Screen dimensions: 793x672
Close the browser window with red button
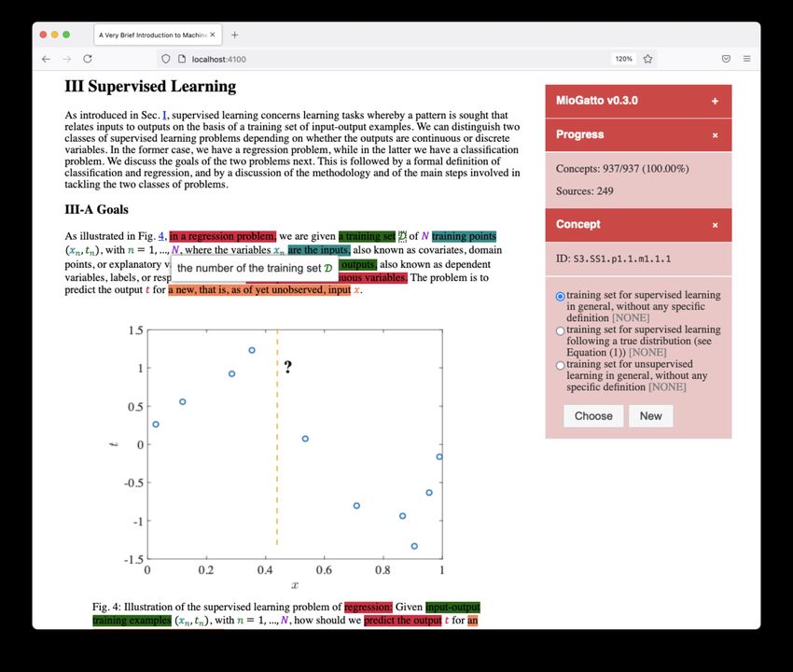[43, 35]
